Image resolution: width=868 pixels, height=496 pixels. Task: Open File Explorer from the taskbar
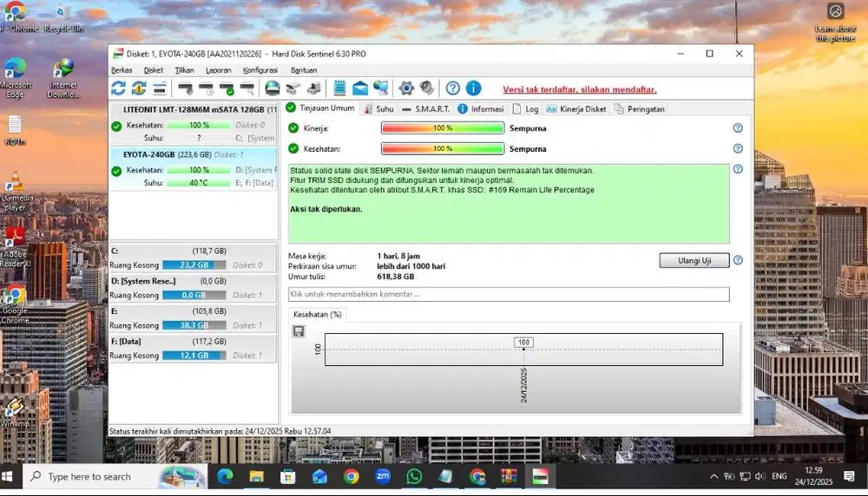256,476
